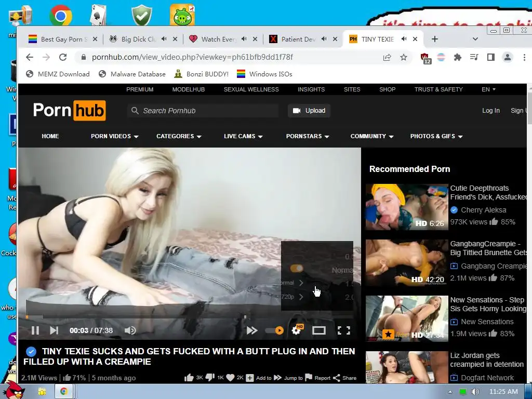Open the TRUST & SAFETY menu item

click(x=438, y=89)
